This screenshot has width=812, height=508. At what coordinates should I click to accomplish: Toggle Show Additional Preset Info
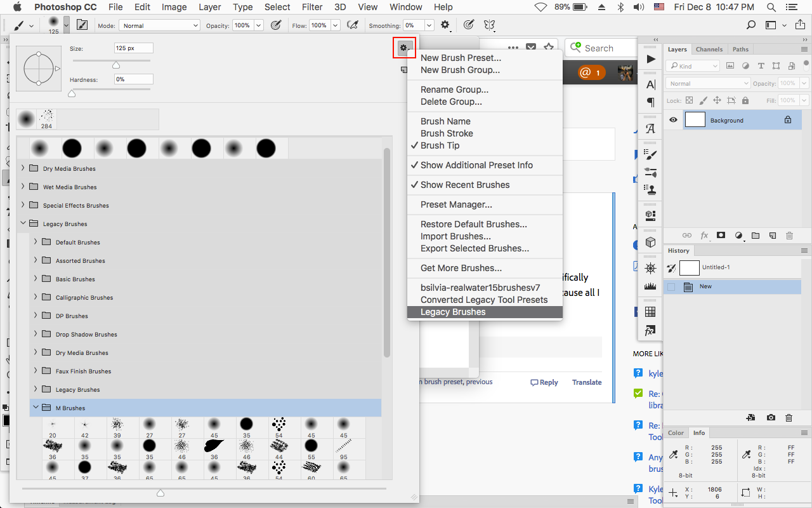point(476,165)
